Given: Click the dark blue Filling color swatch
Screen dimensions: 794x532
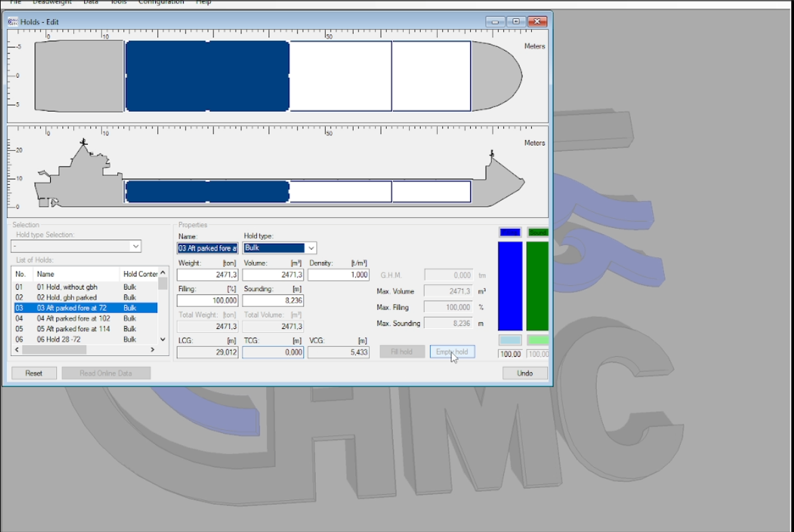Looking at the screenshot, I should 510,232.
